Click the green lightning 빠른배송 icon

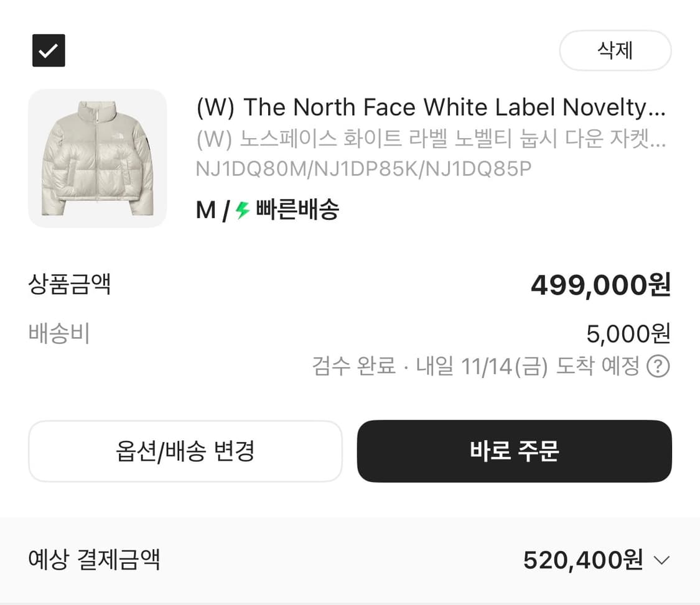241,210
